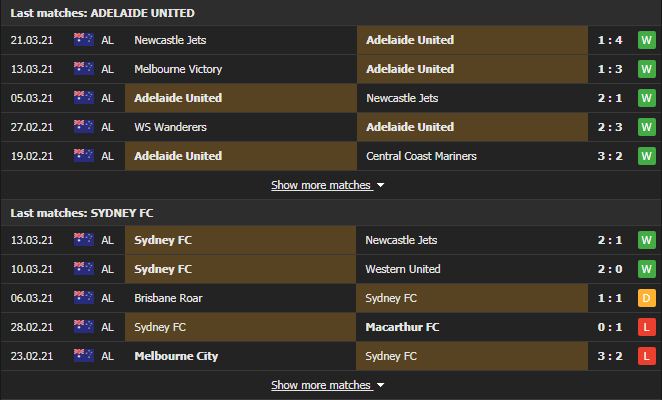The height and width of the screenshot is (400, 662).
Task: Select Melbourne City team name
Action: click(x=176, y=356)
